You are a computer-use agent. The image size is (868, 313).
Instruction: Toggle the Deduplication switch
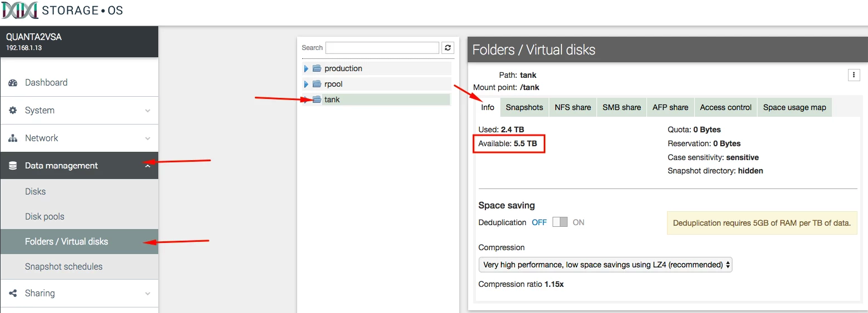click(x=560, y=222)
